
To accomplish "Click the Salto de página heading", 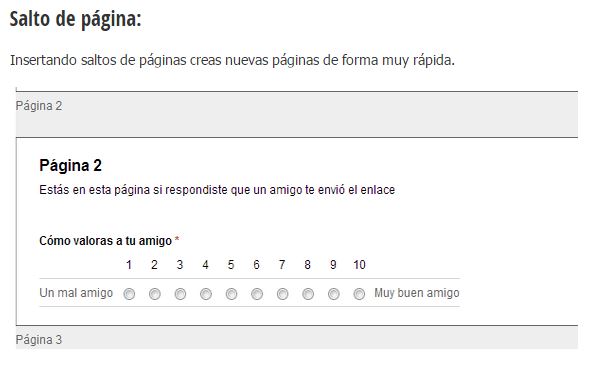I will pos(76,19).
